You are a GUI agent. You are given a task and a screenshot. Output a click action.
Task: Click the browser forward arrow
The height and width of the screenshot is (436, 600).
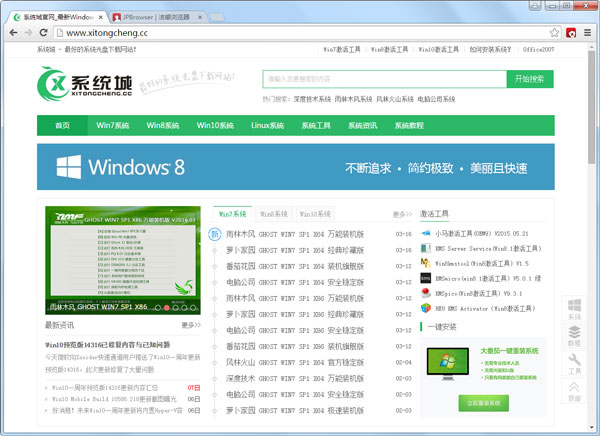pos(28,33)
